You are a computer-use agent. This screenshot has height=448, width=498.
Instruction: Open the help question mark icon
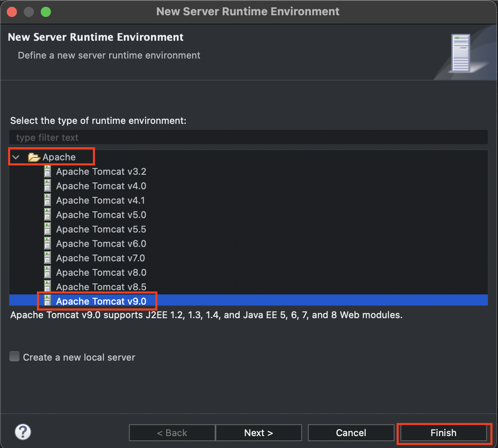point(23,432)
